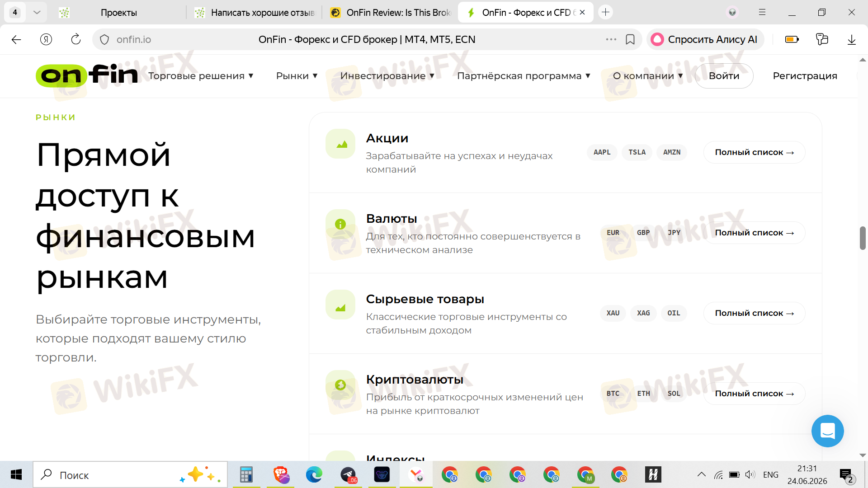This screenshot has width=868, height=488.
Task: Select the BTC crypto chip
Action: (x=613, y=394)
